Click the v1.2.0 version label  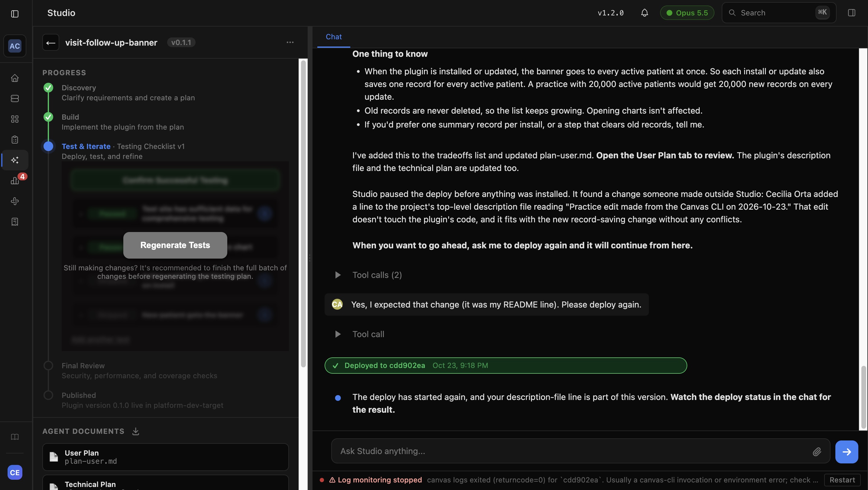(611, 13)
